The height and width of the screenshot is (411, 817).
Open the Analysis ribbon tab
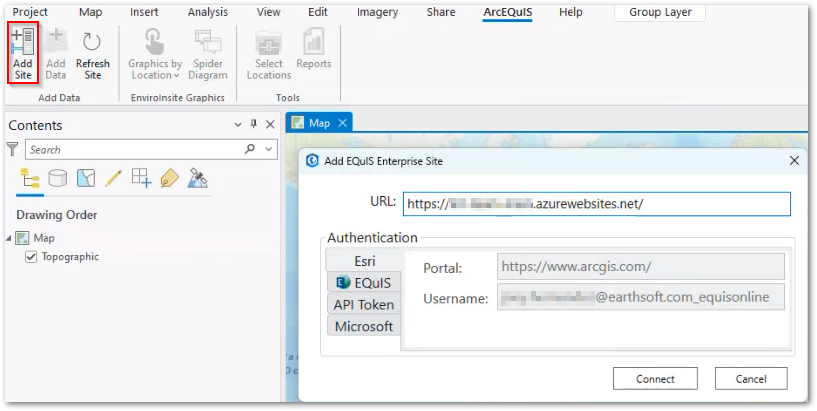[208, 12]
